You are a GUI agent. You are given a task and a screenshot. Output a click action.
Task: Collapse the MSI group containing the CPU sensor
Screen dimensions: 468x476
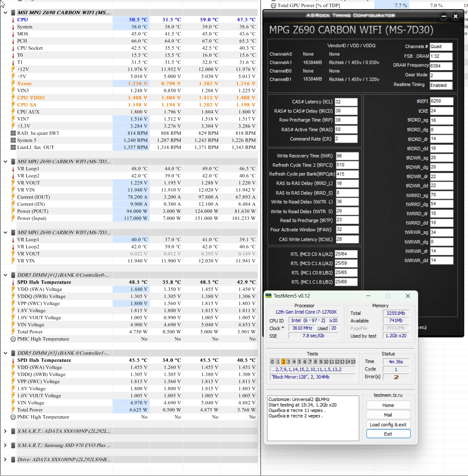(x=5, y=12)
